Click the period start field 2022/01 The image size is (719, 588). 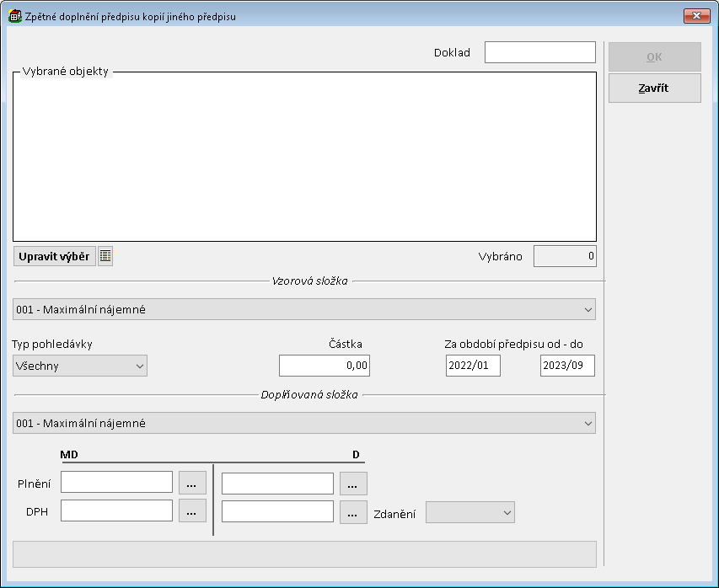point(473,366)
